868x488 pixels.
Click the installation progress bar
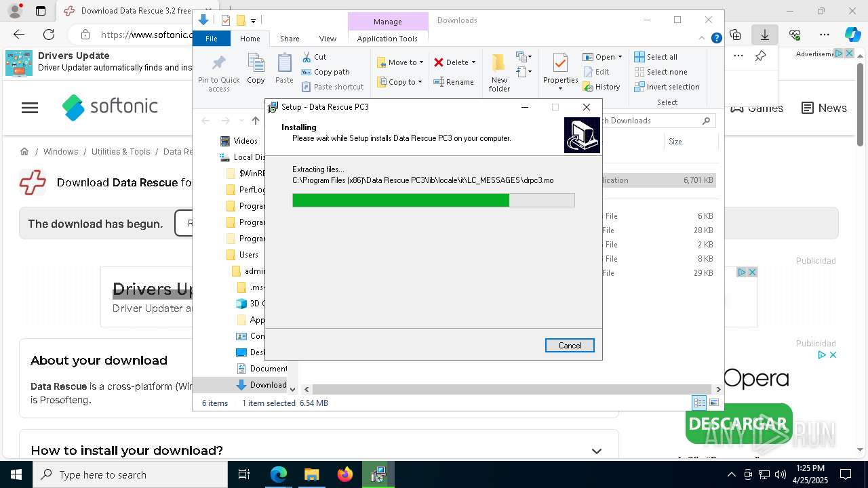433,200
